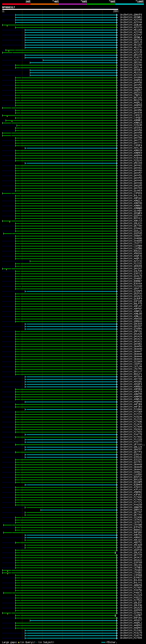
Task: Click the cyan ~100% identity legend bar
Action: tap(130, 4)
